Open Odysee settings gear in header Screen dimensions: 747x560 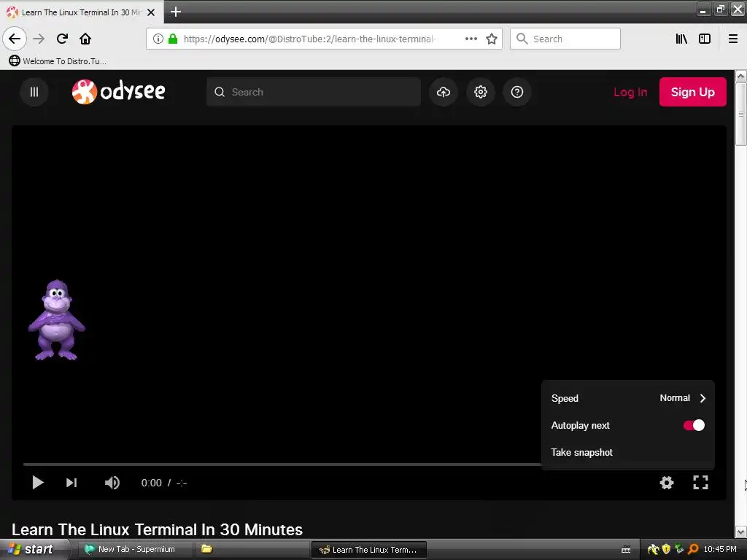(x=480, y=92)
